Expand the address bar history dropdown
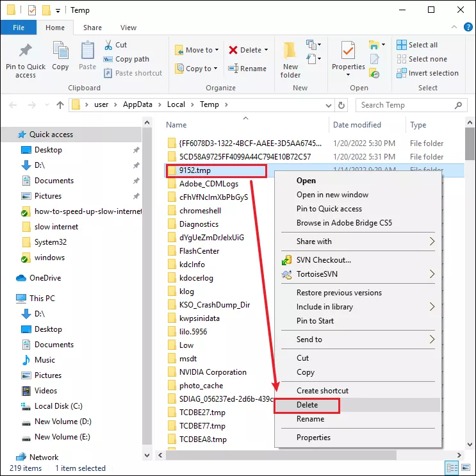Screen dimensions: 476x476 point(328,105)
